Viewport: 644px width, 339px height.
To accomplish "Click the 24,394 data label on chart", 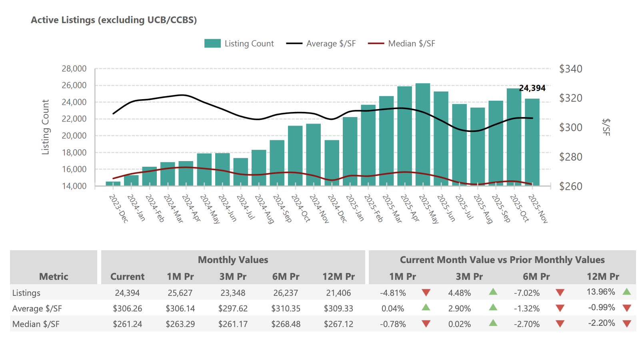I will pyautogui.click(x=532, y=88).
